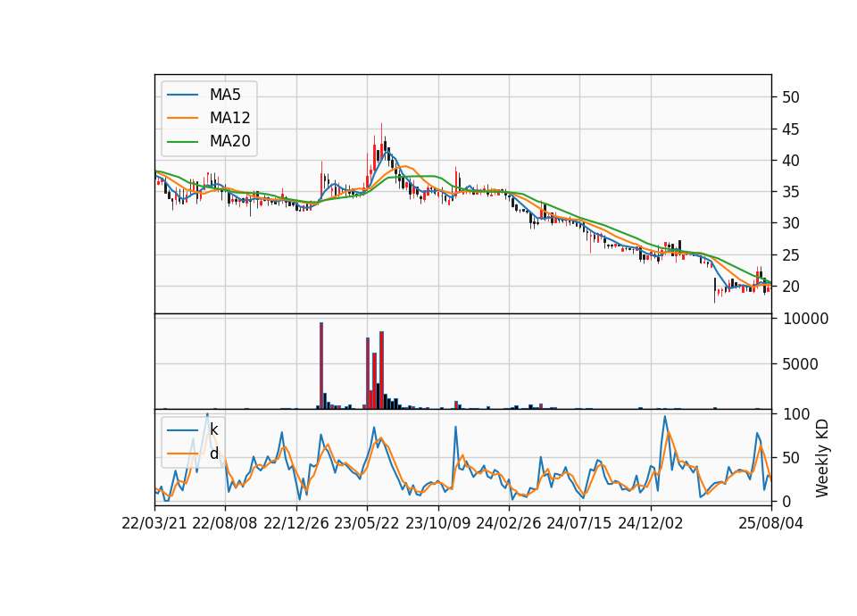The height and width of the screenshot is (616, 857).
Task: Click the 24/12/02 date tick label
Action: point(651,523)
